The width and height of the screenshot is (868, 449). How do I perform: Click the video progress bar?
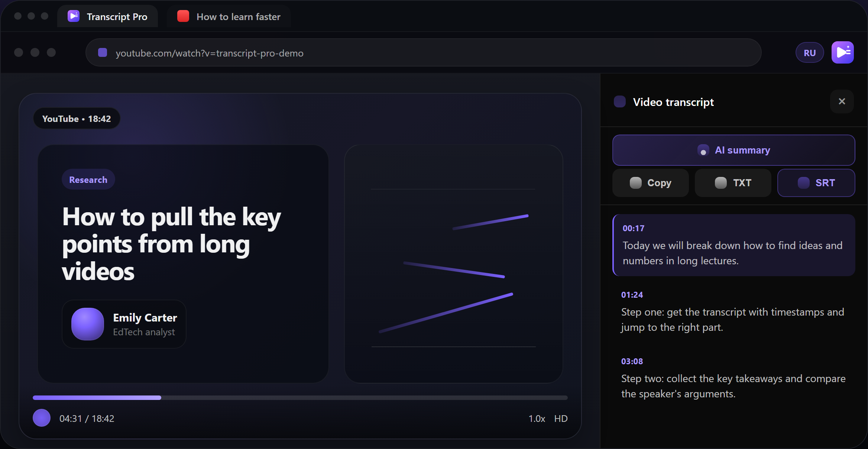click(x=300, y=397)
